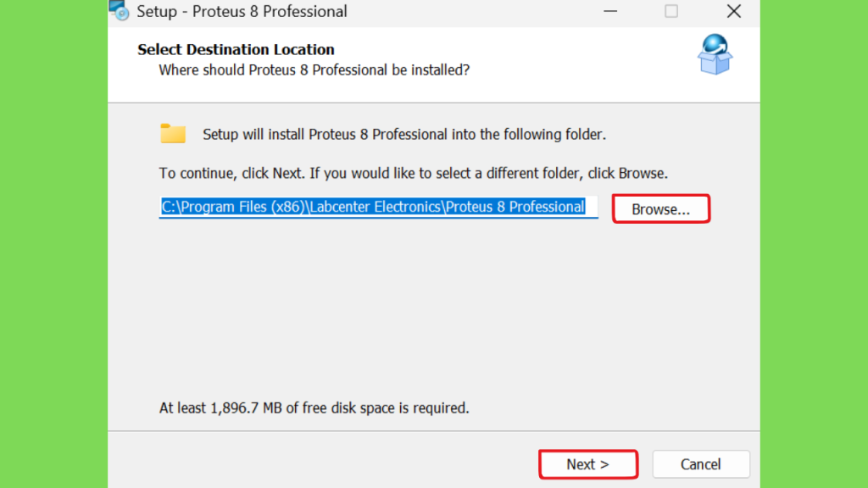Click the 'Select Destination Location' heading
Image resolution: width=868 pixels, height=488 pixels.
point(236,49)
